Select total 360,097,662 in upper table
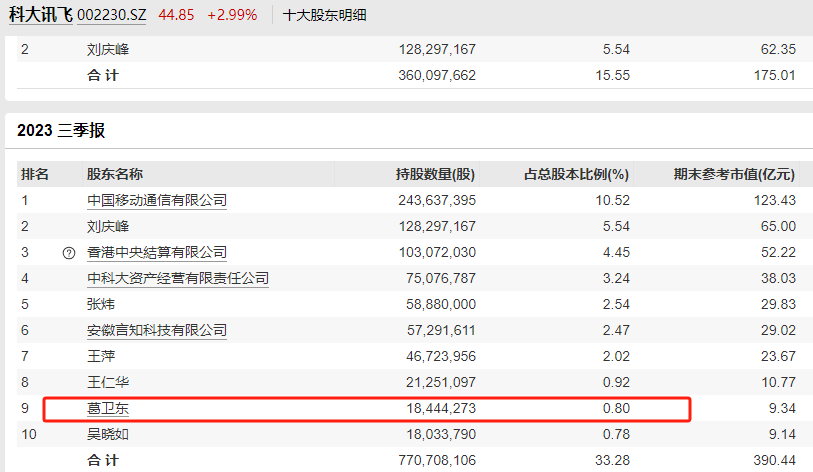 click(x=437, y=75)
